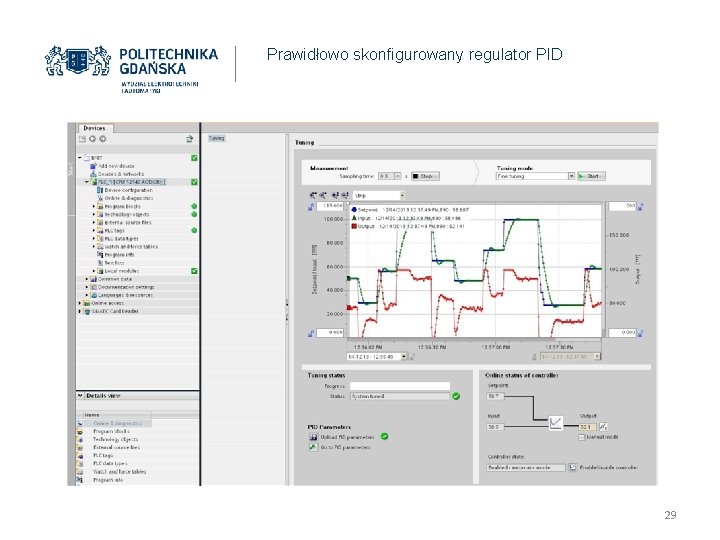
Task: Click the red Output legend marker
Action: tap(354, 226)
